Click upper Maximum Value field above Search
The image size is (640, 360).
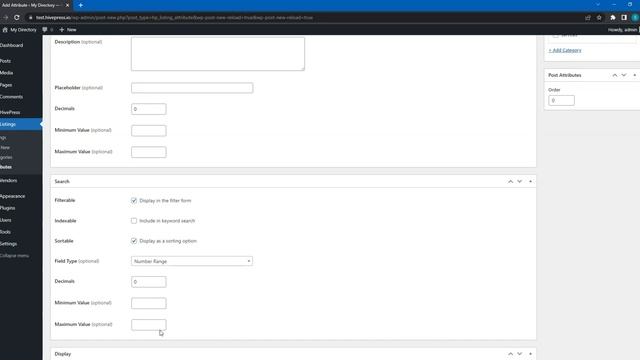coord(149,152)
